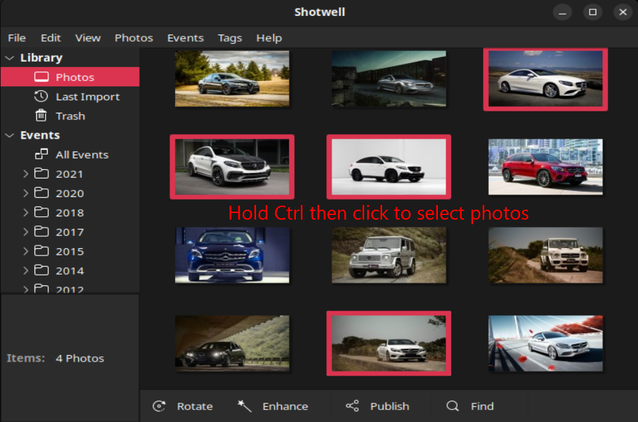638x422 pixels.
Task: Click the 2021 year label
Action: click(x=69, y=174)
